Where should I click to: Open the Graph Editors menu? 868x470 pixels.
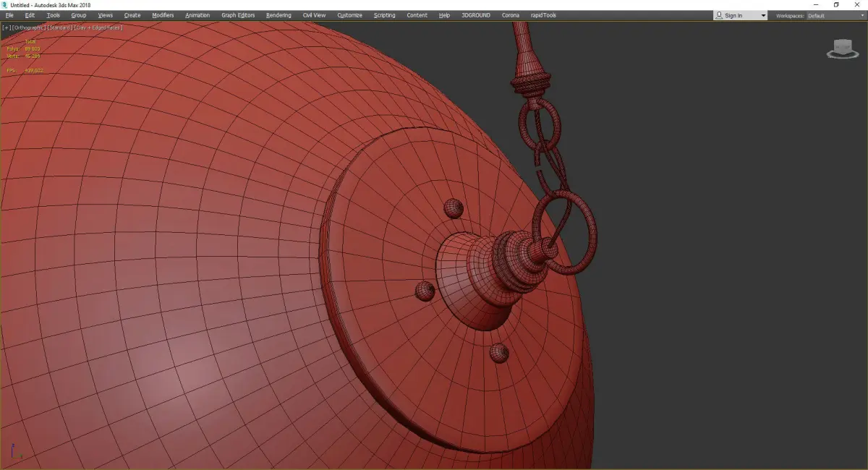click(x=238, y=15)
